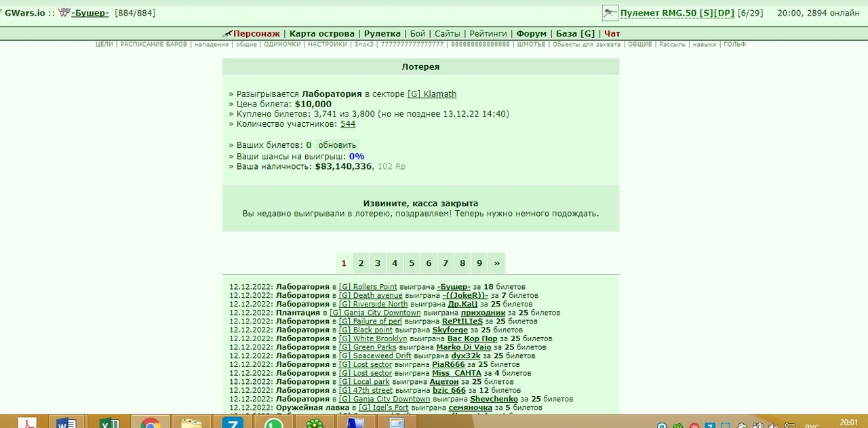
Task: Open the Форум menu item
Action: click(x=532, y=34)
